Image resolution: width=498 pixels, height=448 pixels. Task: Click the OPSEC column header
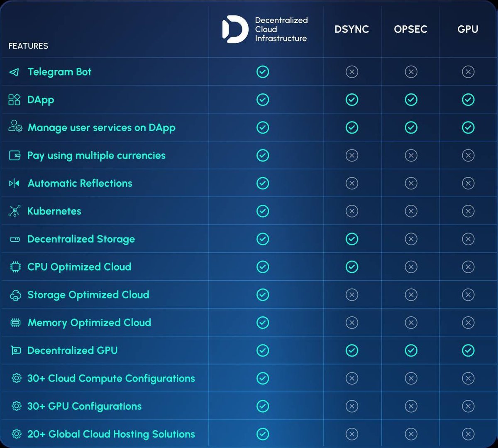tap(410, 29)
